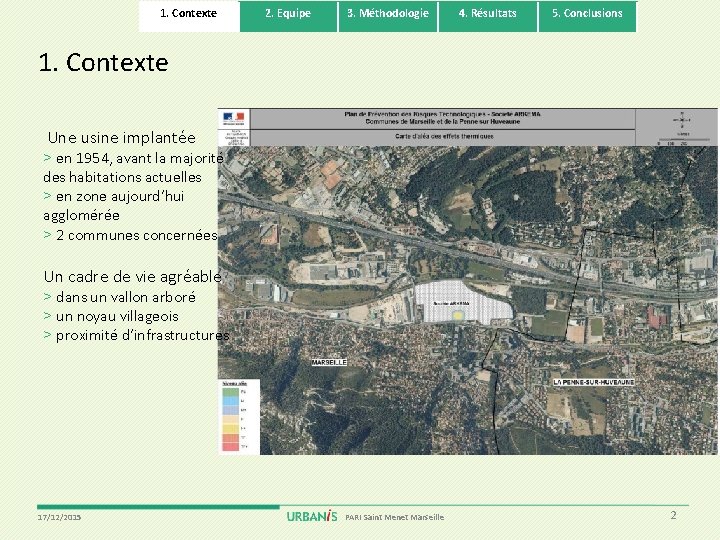Click the 'LA PENNE-SUR-HUVEAUNE' label on the map
This screenshot has height=540, width=720.
[594, 382]
